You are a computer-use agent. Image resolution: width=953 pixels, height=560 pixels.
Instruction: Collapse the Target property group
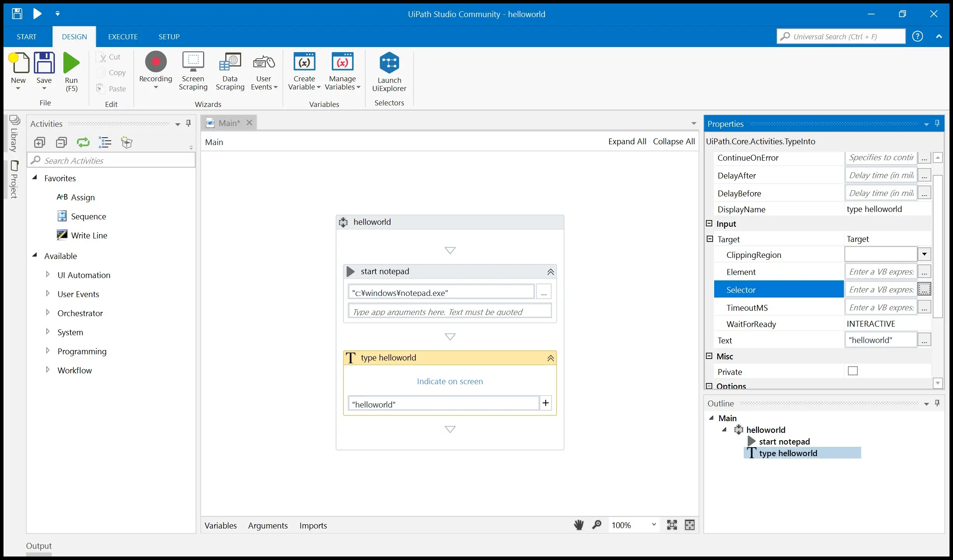[710, 239]
